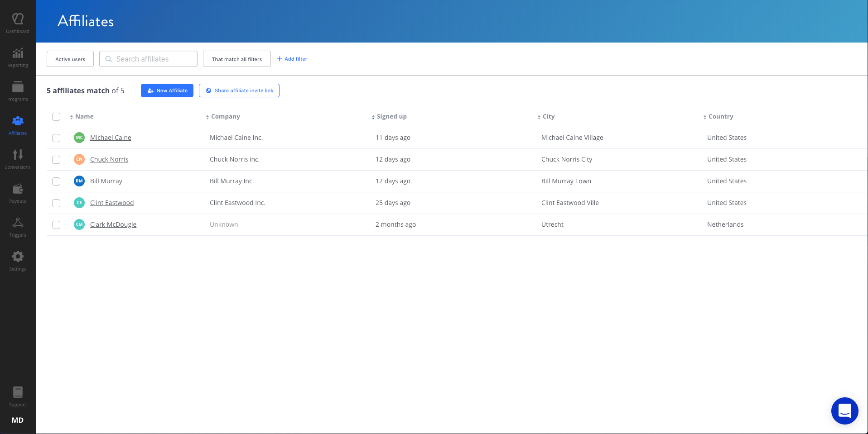Viewport: 868px width, 434px height.
Task: Select the checkbox for Clark McDougle
Action: coord(56,224)
